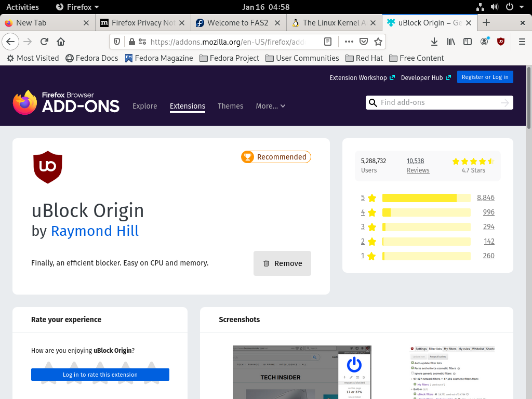532x399 pixels.
Task: View the 10,538 Reviews link
Action: click(418, 166)
